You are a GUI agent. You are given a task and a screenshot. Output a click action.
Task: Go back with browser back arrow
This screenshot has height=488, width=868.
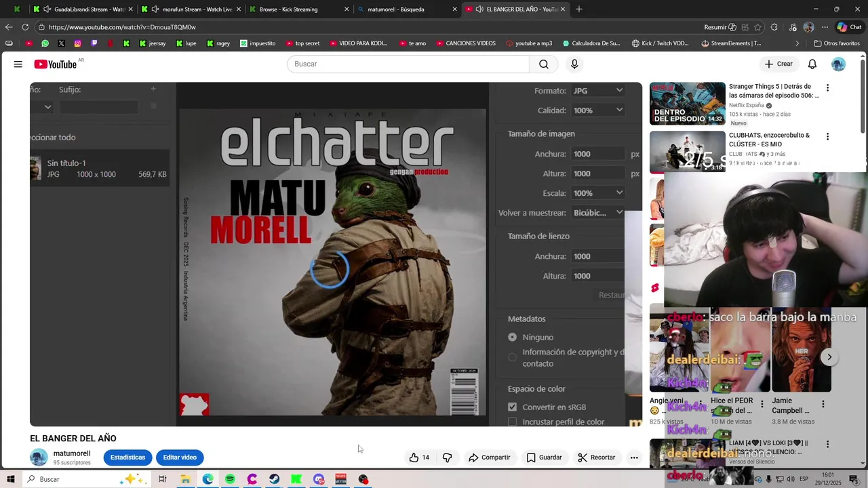8,27
